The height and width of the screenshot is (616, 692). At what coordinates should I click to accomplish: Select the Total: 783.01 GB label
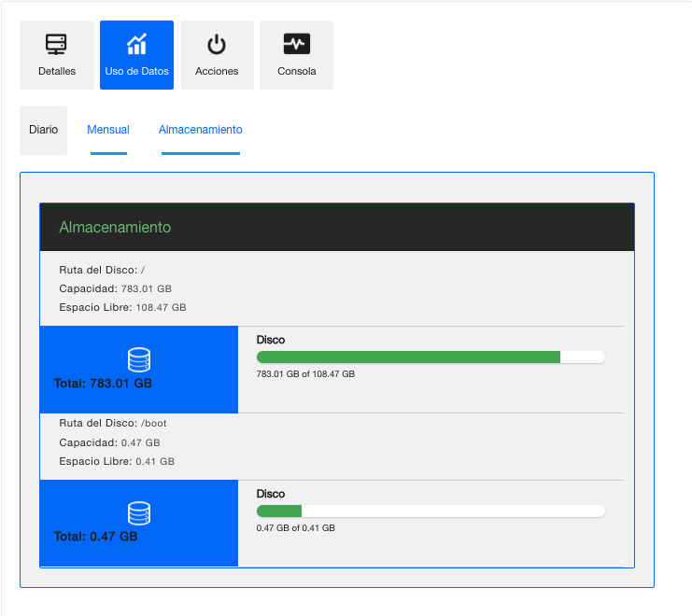click(103, 384)
